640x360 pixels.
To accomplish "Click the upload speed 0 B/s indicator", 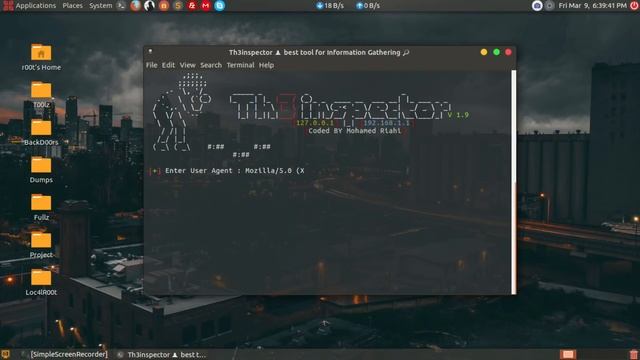I will coord(368,6).
